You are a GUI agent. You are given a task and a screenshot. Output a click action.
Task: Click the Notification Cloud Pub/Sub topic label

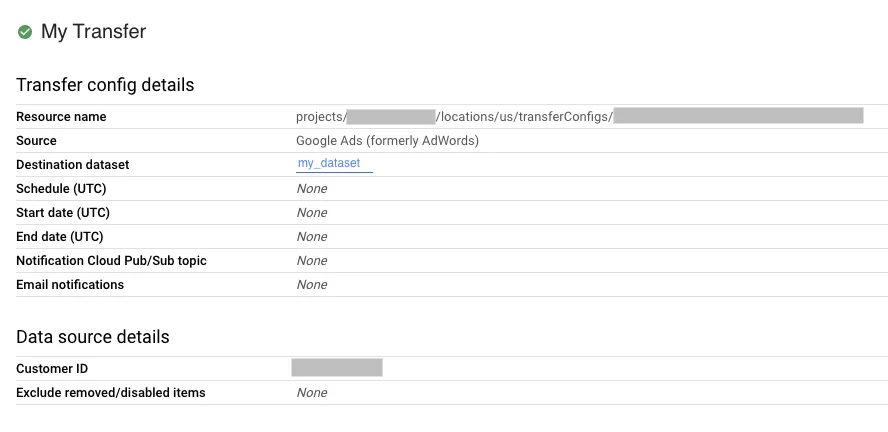pos(111,261)
